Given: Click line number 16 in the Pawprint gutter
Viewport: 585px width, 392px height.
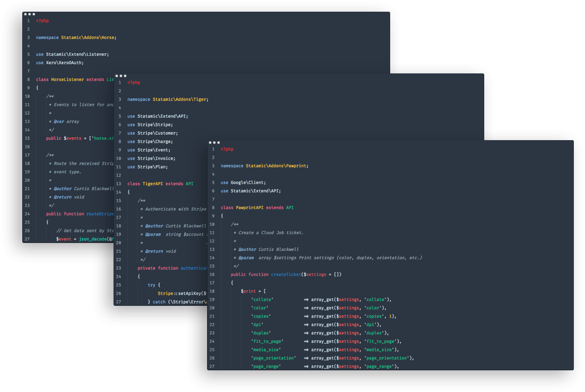Looking at the screenshot, I should (x=212, y=274).
